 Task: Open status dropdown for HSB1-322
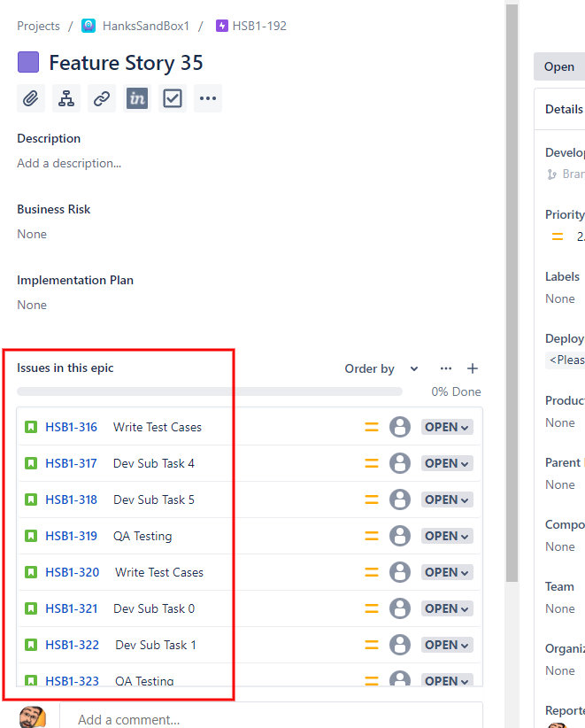coord(447,645)
